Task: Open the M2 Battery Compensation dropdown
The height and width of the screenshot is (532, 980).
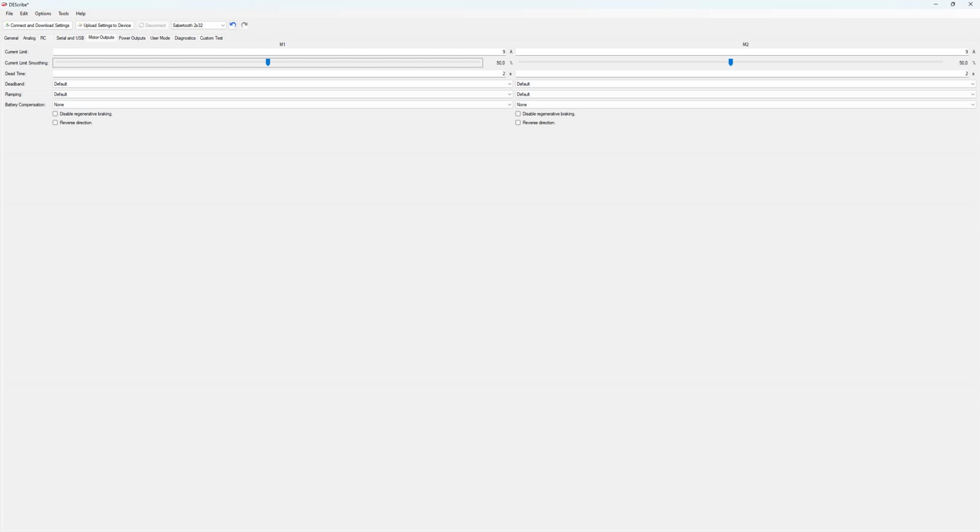Action: pyautogui.click(x=745, y=105)
